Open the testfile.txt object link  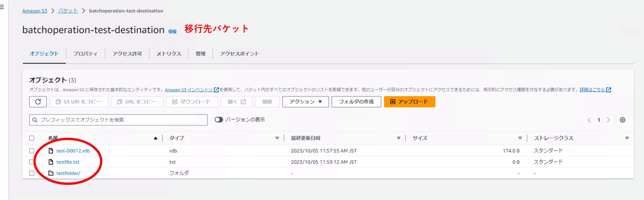(x=68, y=162)
